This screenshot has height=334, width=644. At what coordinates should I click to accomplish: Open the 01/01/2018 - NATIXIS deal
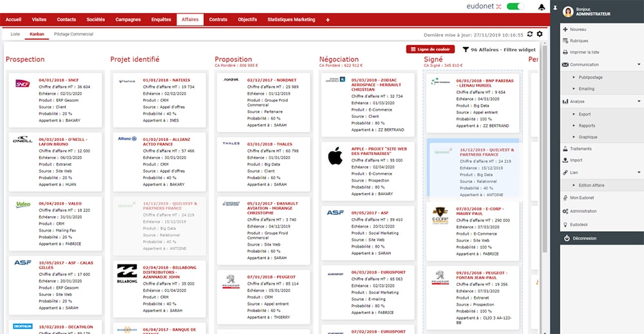(x=166, y=80)
